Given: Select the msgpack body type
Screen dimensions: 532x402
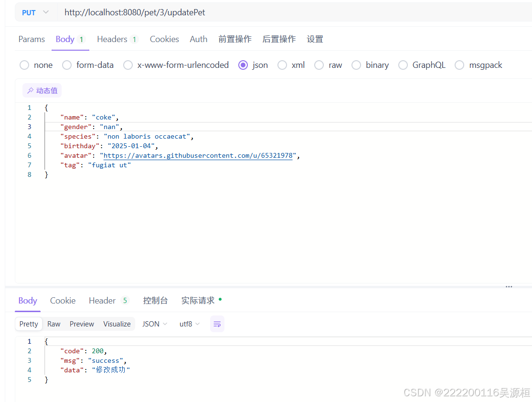Looking at the screenshot, I should 479,65.
